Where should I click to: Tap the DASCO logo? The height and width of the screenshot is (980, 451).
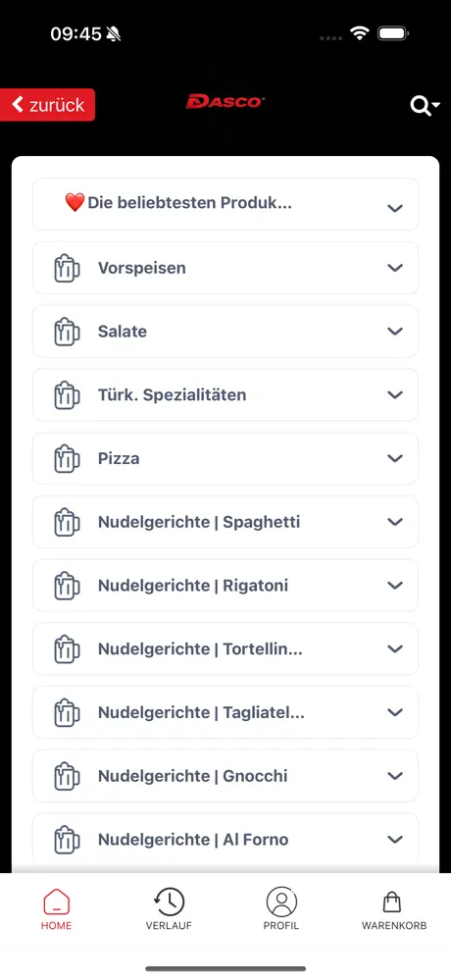(225, 101)
